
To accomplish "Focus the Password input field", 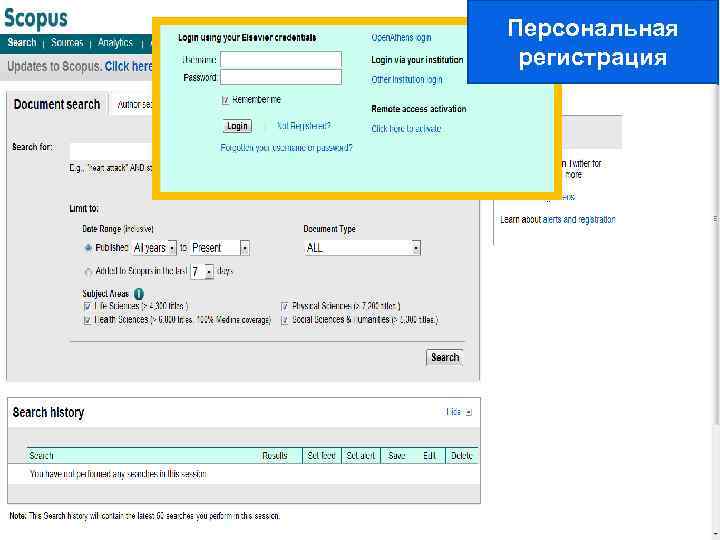I will click(281, 77).
